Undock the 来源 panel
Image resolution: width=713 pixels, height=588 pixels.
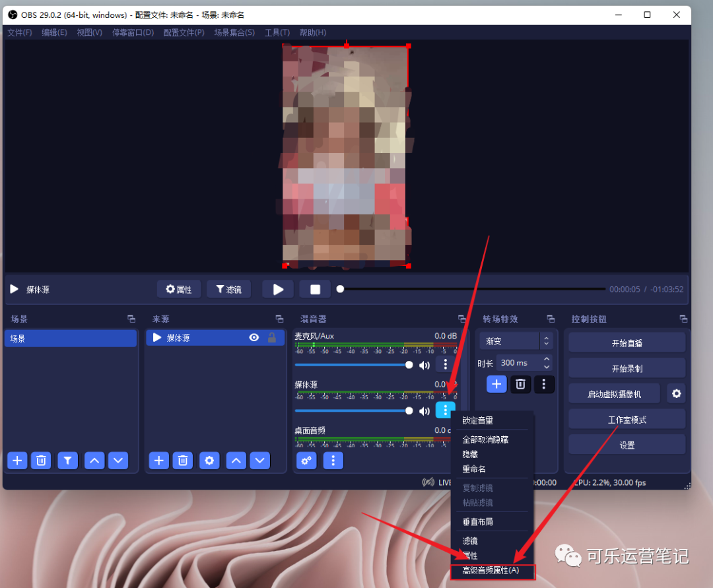pyautogui.click(x=279, y=319)
